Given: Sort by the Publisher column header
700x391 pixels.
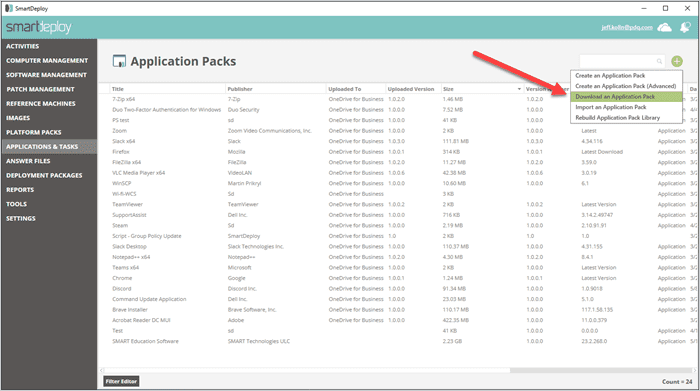Looking at the screenshot, I should click(240, 89).
